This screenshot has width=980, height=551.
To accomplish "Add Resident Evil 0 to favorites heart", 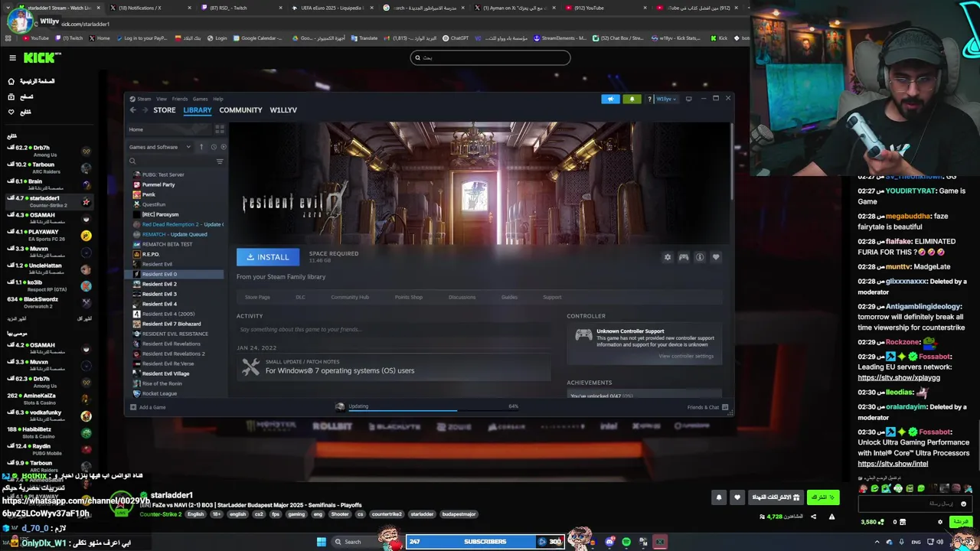I will point(716,257).
